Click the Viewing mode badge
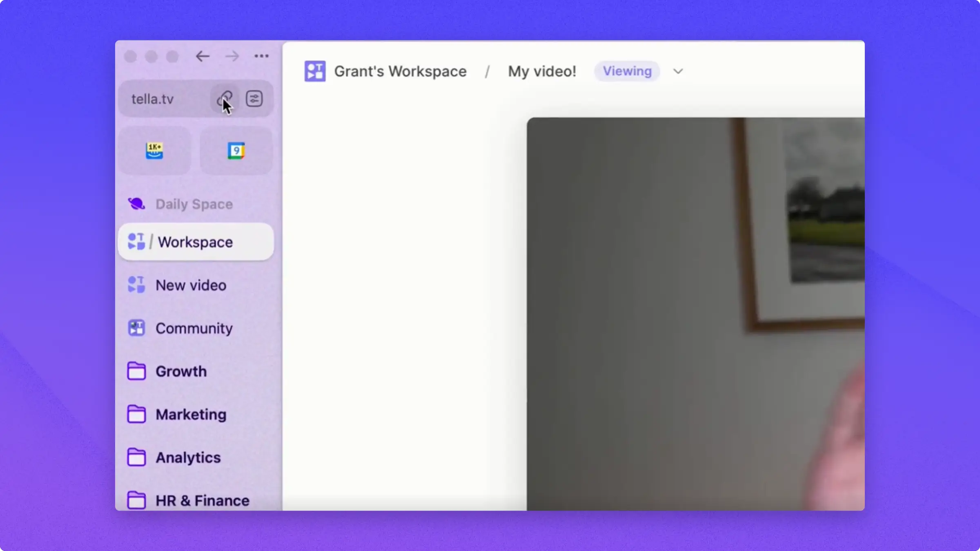 pyautogui.click(x=627, y=71)
